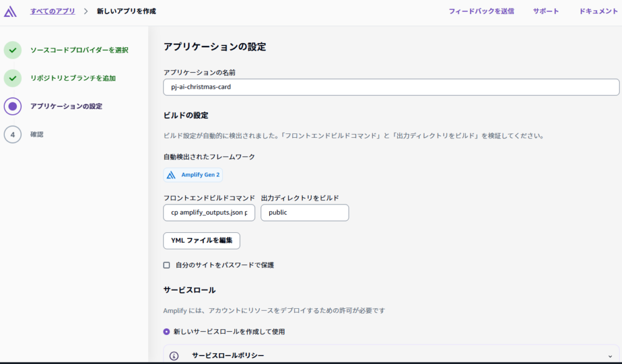The height and width of the screenshot is (364, 622).
Task: Click the Amplify logo in the header
Action: [x=10, y=11]
